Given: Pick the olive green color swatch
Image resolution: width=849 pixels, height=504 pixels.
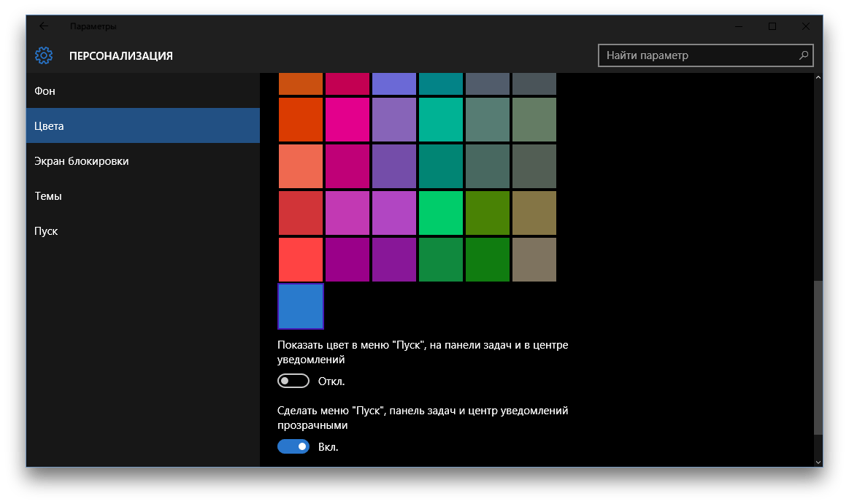Looking at the screenshot, I should (488, 213).
